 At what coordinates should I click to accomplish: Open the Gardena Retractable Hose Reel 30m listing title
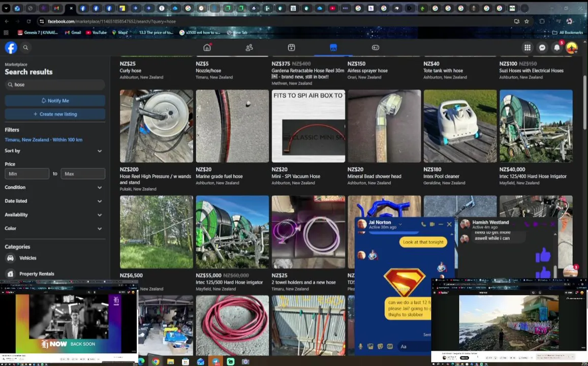(x=308, y=74)
